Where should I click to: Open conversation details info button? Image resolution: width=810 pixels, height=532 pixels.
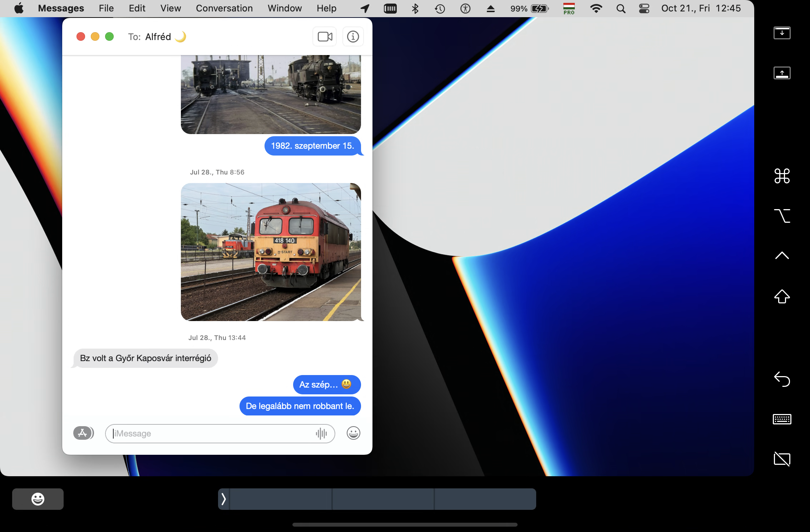tap(353, 36)
